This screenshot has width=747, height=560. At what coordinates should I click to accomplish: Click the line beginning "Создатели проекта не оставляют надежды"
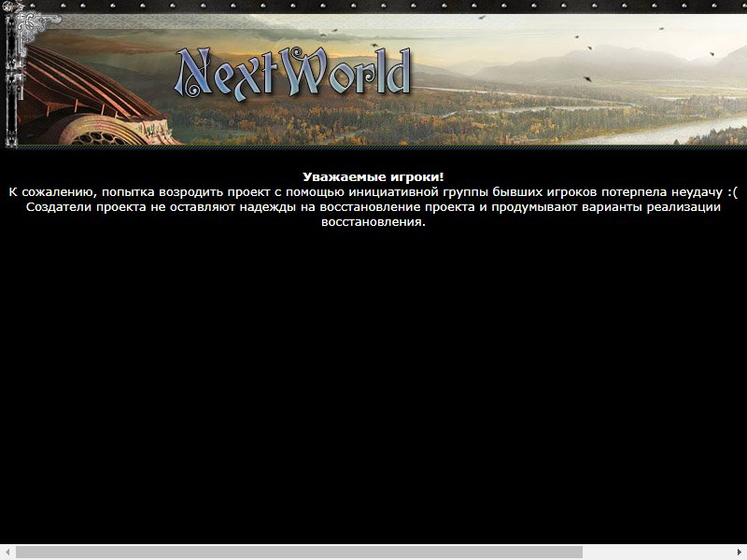point(373,207)
